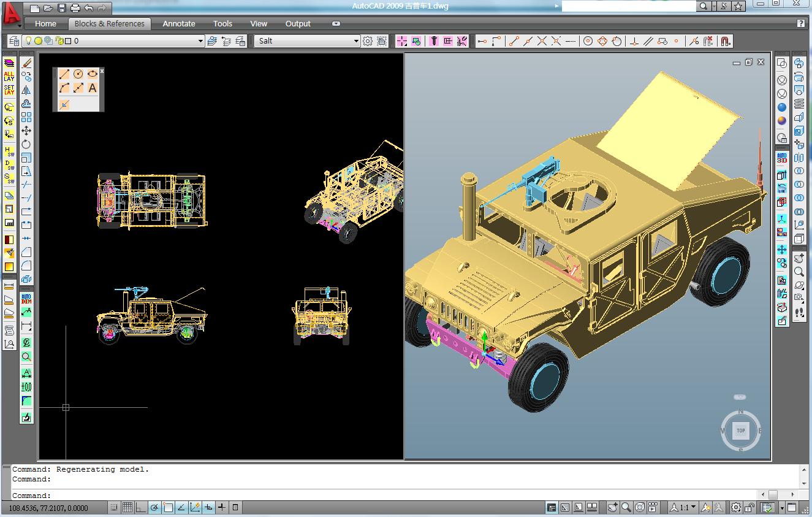Open the Home ribbon tab
This screenshot has height=517, width=812.
coord(45,24)
